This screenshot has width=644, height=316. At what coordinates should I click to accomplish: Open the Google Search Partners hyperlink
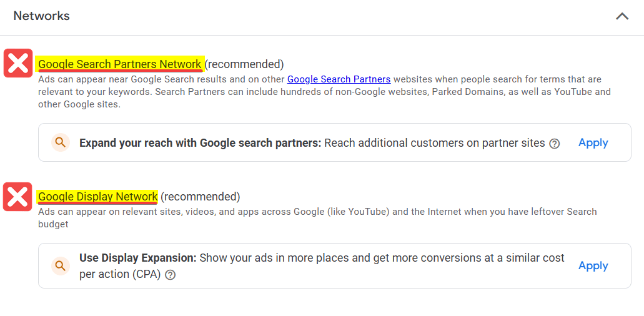click(339, 79)
